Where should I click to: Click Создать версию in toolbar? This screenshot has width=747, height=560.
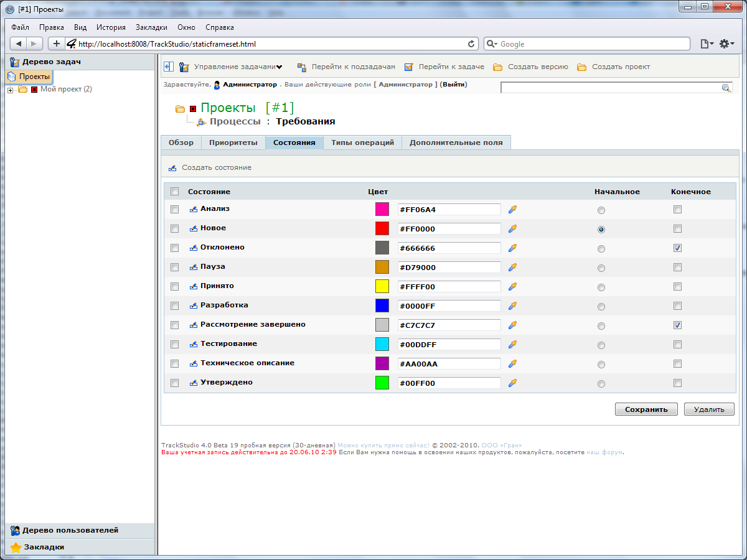click(x=538, y=67)
